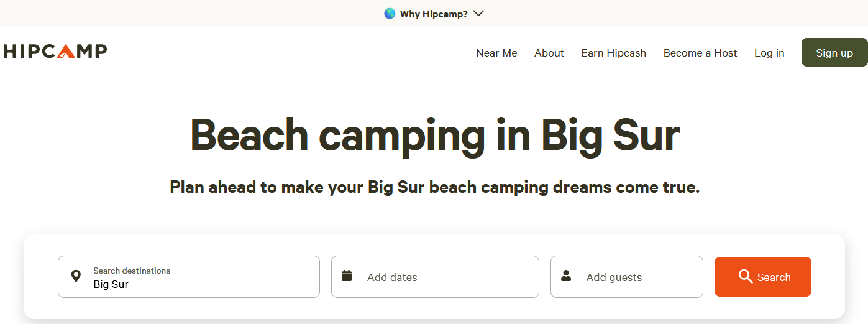Open the Add dates picker

click(435, 277)
